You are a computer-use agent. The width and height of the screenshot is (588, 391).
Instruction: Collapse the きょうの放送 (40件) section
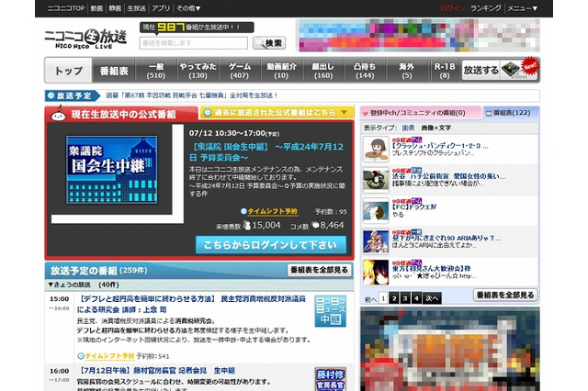(84, 285)
